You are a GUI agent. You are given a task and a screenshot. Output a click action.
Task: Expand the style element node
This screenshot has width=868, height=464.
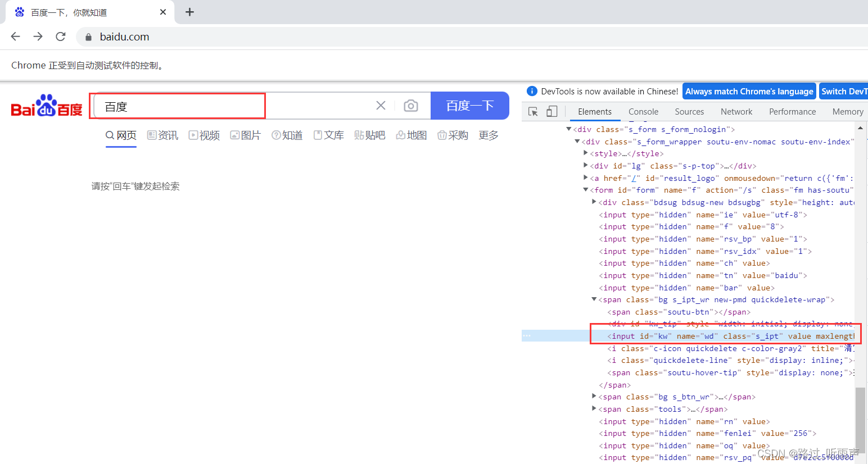tap(586, 153)
